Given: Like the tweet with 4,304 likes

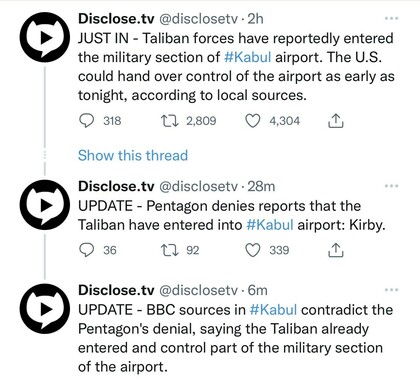Looking at the screenshot, I should [x=252, y=121].
